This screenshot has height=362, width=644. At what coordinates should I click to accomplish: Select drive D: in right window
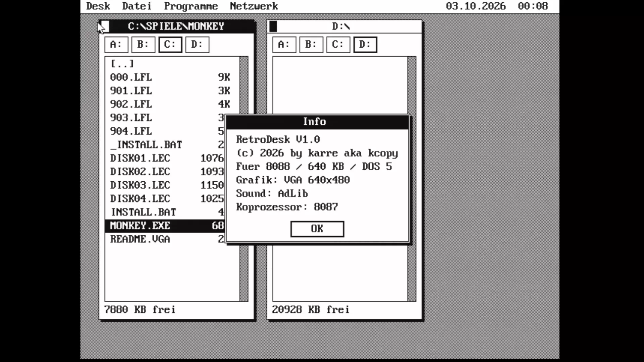tap(365, 45)
